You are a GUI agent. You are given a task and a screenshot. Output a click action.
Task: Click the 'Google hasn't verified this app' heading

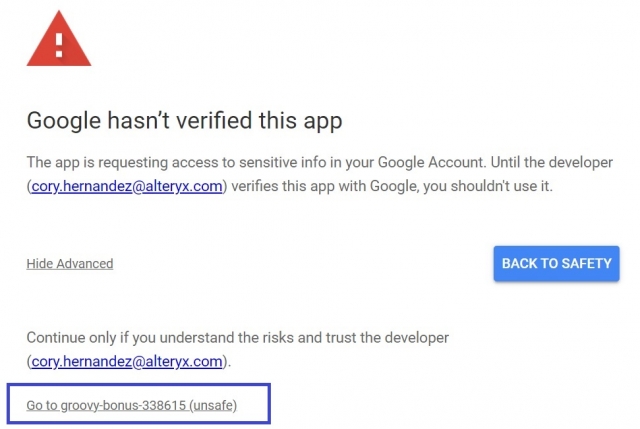point(184,121)
